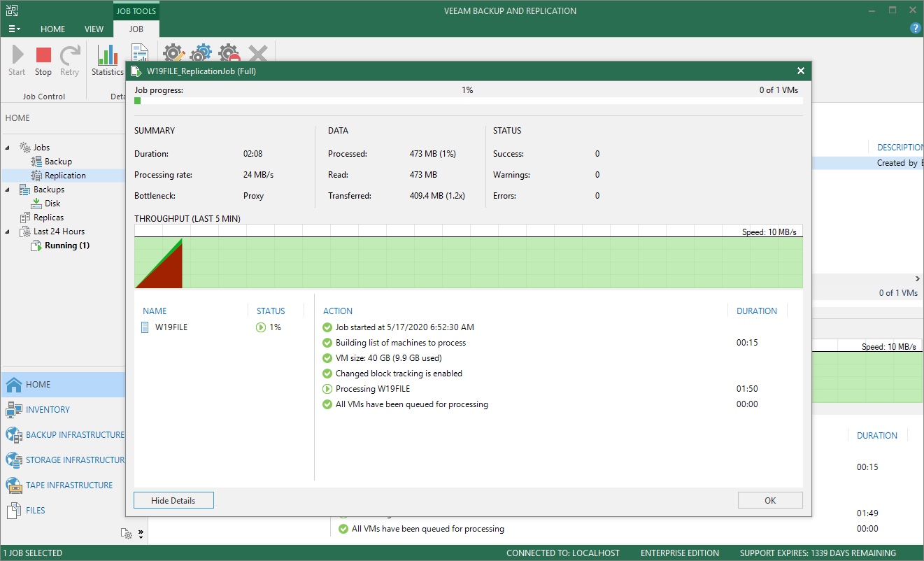Switch to the HOME ribbon tab
Image resolution: width=924 pixels, height=561 pixels.
(x=52, y=29)
